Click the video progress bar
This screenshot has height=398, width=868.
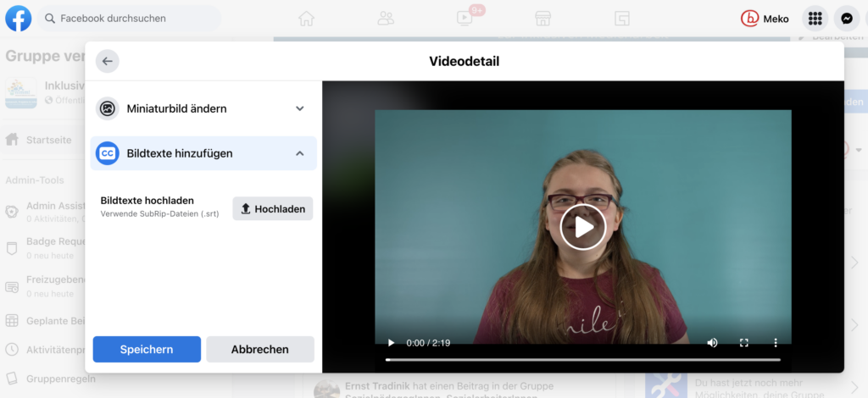tap(583, 360)
